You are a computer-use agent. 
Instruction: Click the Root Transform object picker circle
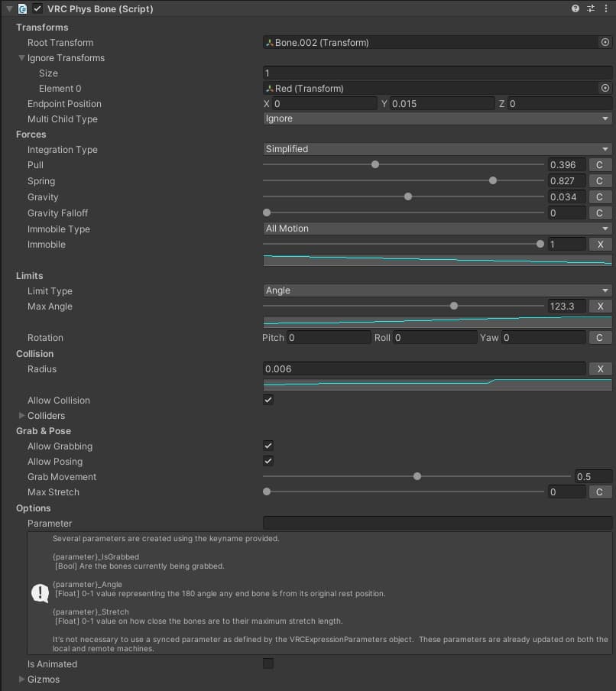tap(605, 43)
